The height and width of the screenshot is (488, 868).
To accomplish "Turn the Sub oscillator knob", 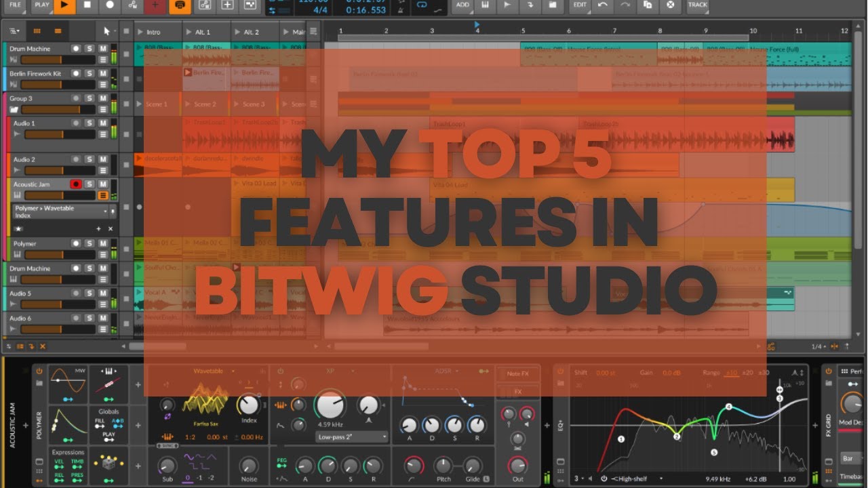I will tap(166, 465).
